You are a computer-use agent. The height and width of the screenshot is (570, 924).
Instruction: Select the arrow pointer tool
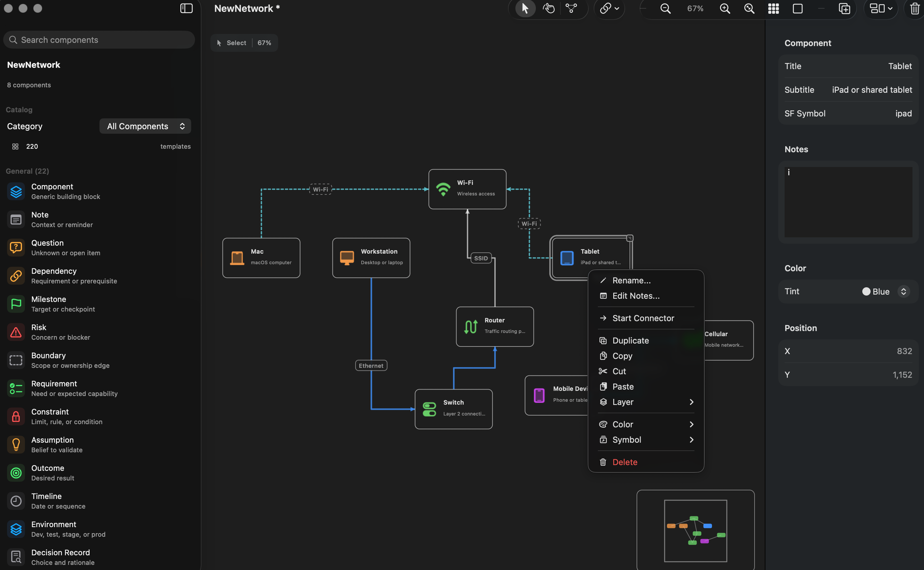525,8
